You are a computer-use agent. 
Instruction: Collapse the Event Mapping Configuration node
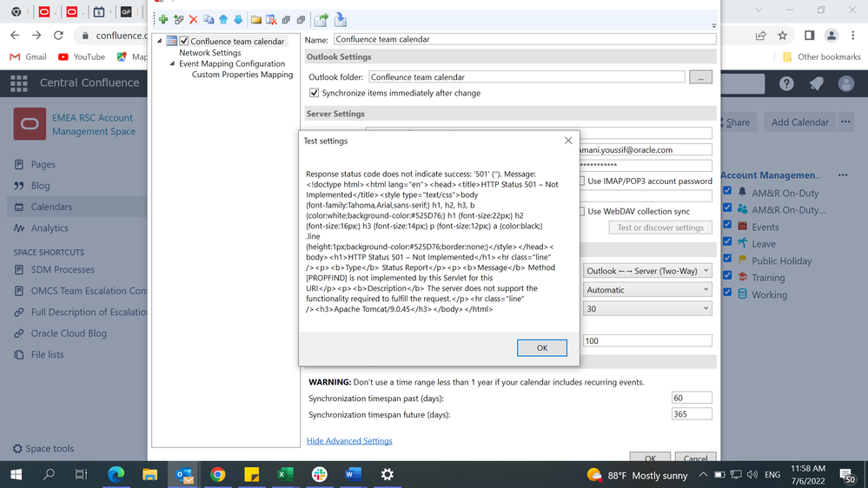(x=172, y=63)
